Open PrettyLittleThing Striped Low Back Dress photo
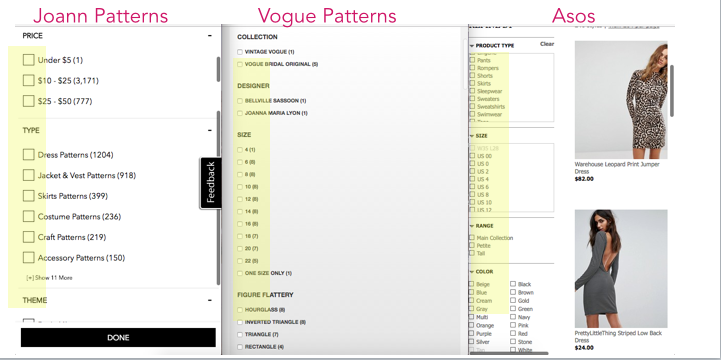This screenshot has width=721, height=360. (621, 269)
